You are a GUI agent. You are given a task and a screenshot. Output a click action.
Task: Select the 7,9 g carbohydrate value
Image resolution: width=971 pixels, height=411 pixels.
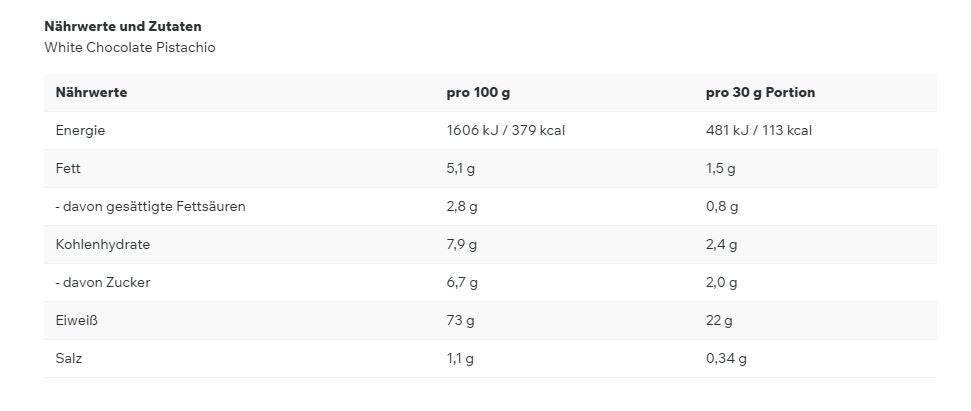[x=461, y=244]
